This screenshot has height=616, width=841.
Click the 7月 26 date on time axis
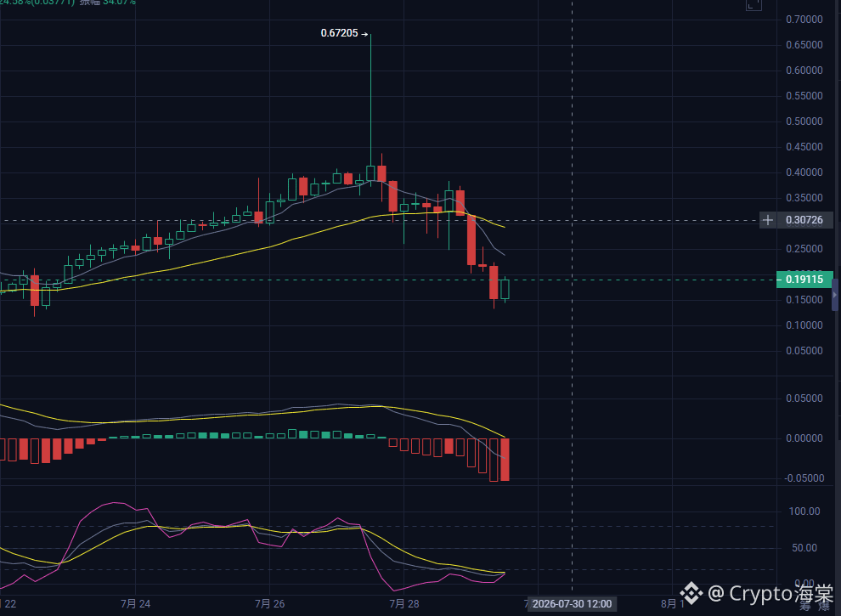click(270, 603)
